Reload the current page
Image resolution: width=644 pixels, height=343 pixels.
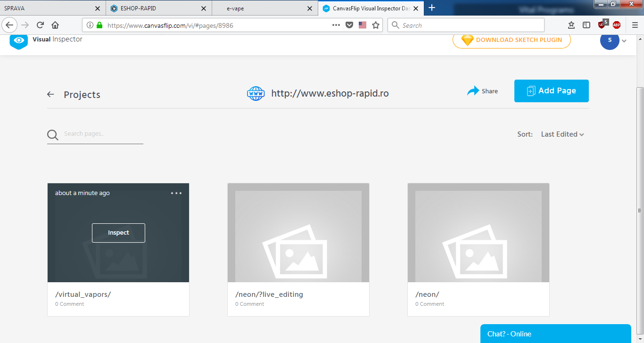coord(40,25)
